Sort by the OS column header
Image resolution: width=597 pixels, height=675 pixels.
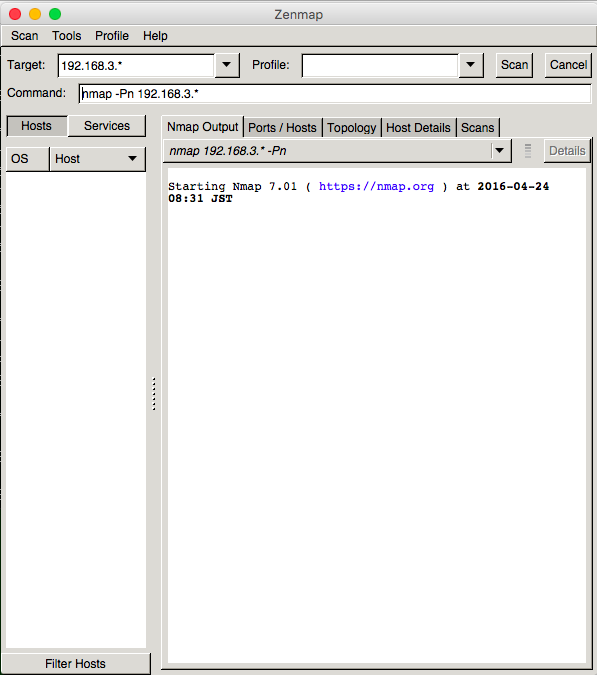(28, 159)
